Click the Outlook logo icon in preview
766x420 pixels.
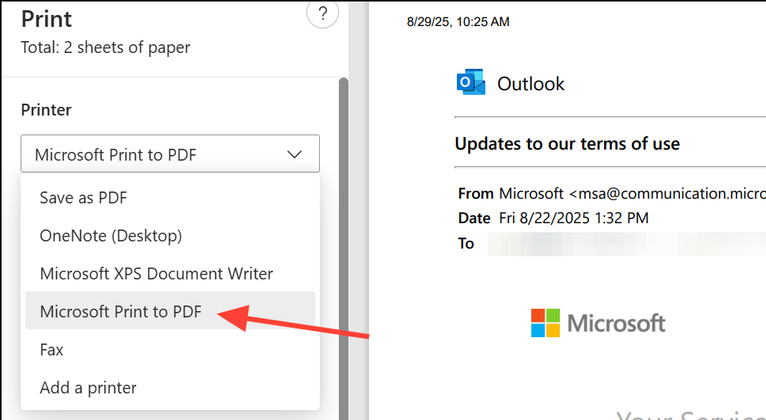[x=471, y=82]
